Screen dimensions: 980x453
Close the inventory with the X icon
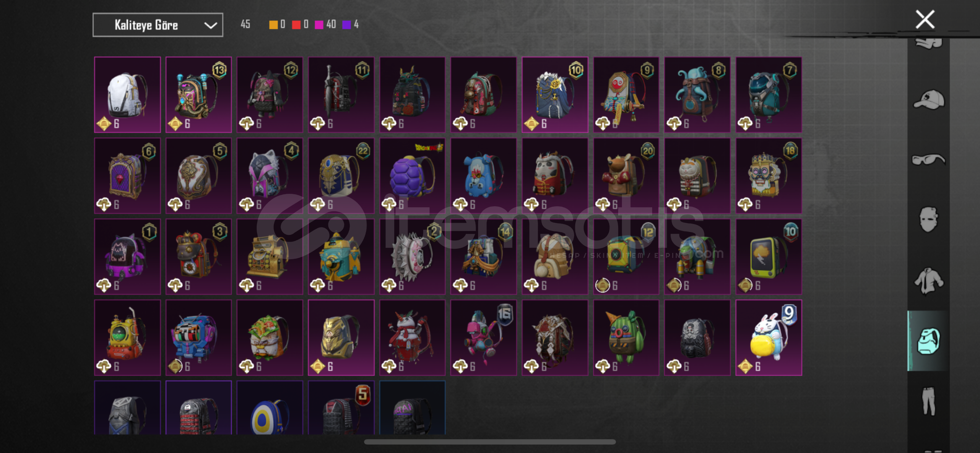click(925, 19)
